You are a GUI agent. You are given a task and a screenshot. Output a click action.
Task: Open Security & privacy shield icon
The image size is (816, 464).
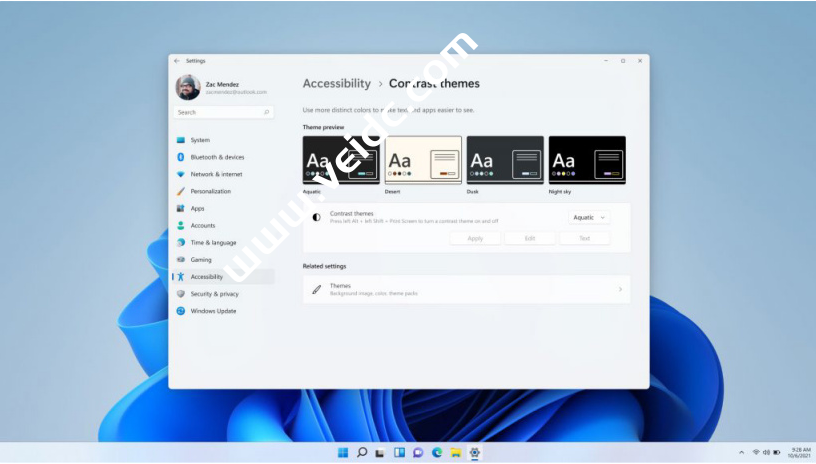click(x=181, y=294)
